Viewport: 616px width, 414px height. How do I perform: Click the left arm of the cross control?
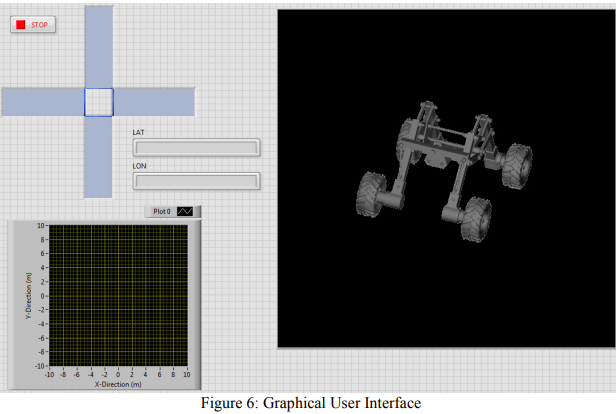(43, 102)
